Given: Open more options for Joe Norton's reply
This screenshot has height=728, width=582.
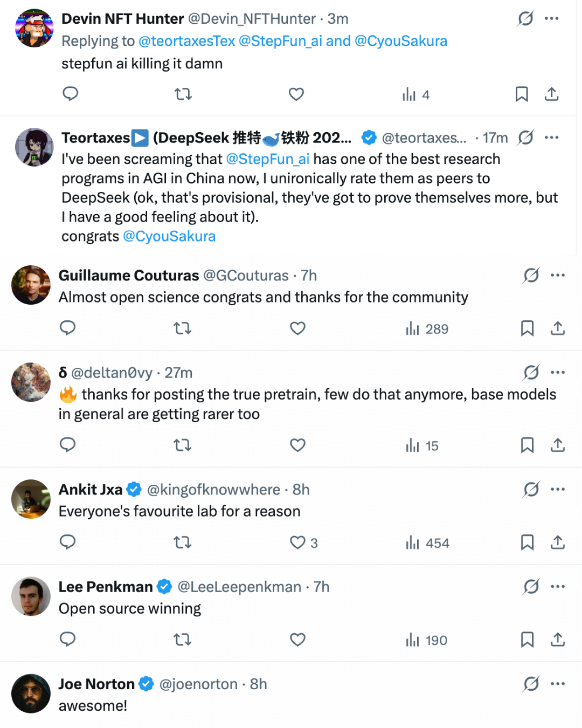Looking at the screenshot, I should (558, 684).
